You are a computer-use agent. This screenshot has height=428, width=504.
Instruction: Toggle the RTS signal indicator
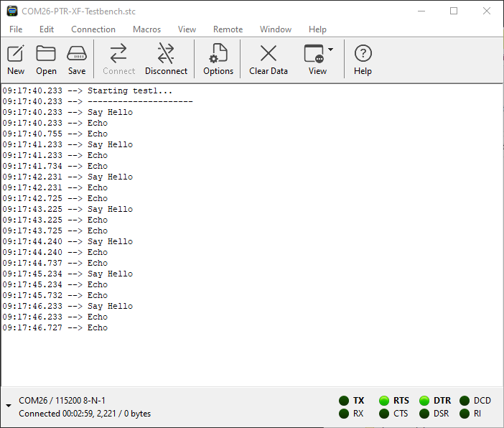point(384,401)
